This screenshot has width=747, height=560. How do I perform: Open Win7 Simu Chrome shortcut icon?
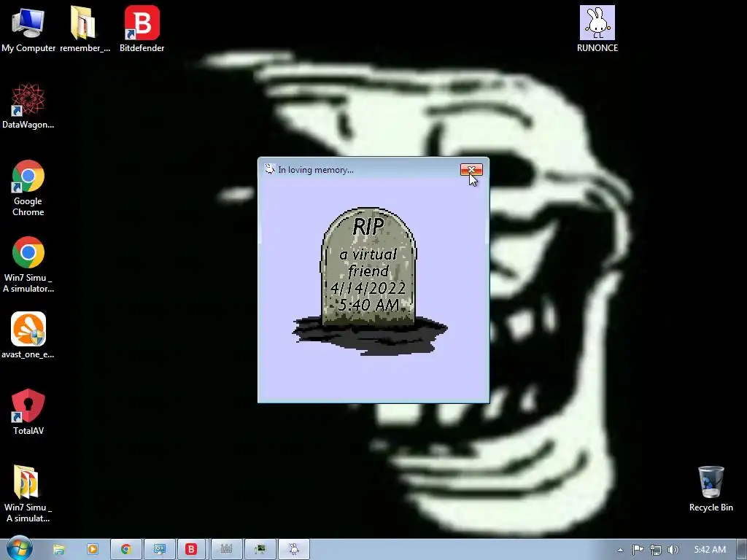click(x=28, y=264)
